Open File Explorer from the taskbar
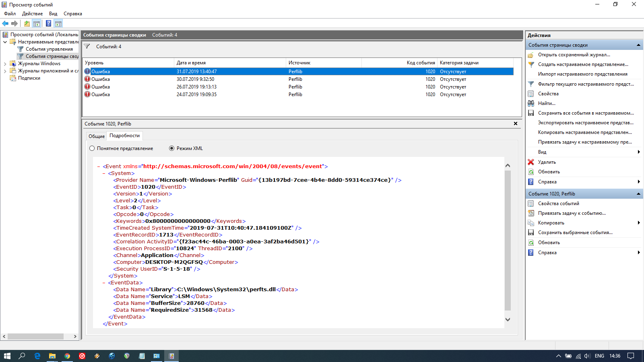644x362 pixels. 52,356
